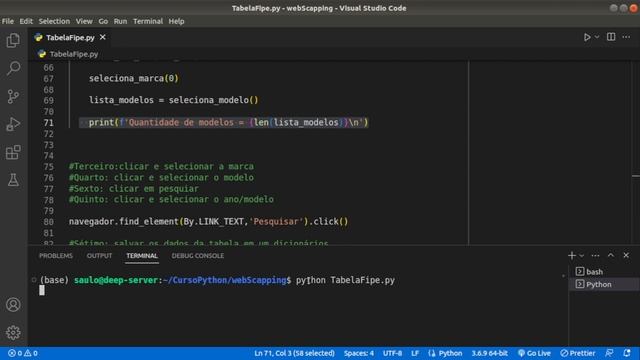Click TabelaFipe.py in the breadcrumb
This screenshot has width=640, height=360.
(73, 54)
